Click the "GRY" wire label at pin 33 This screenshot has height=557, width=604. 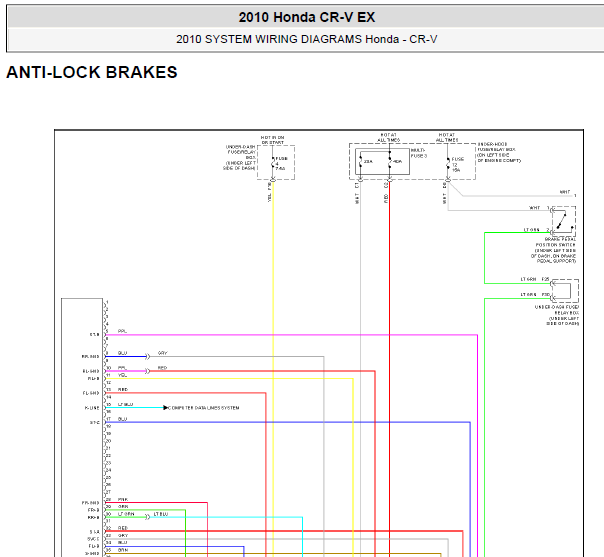[x=122, y=535]
